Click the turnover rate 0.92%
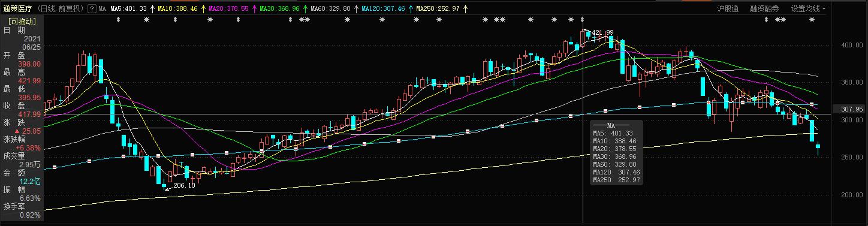 [x=30, y=215]
